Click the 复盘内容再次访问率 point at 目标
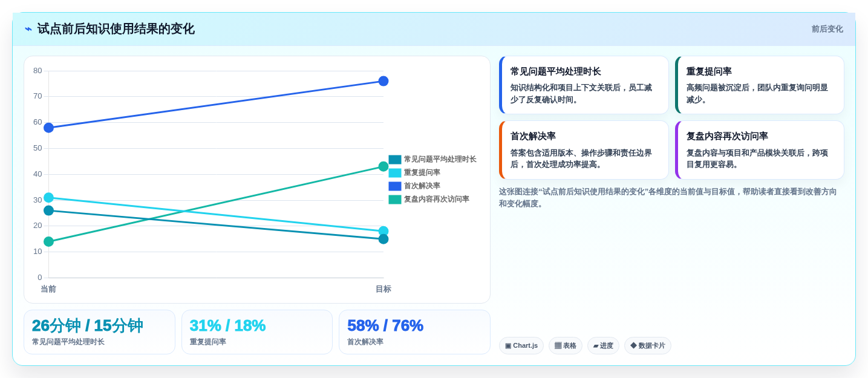The image size is (868, 378). pyautogui.click(x=383, y=166)
